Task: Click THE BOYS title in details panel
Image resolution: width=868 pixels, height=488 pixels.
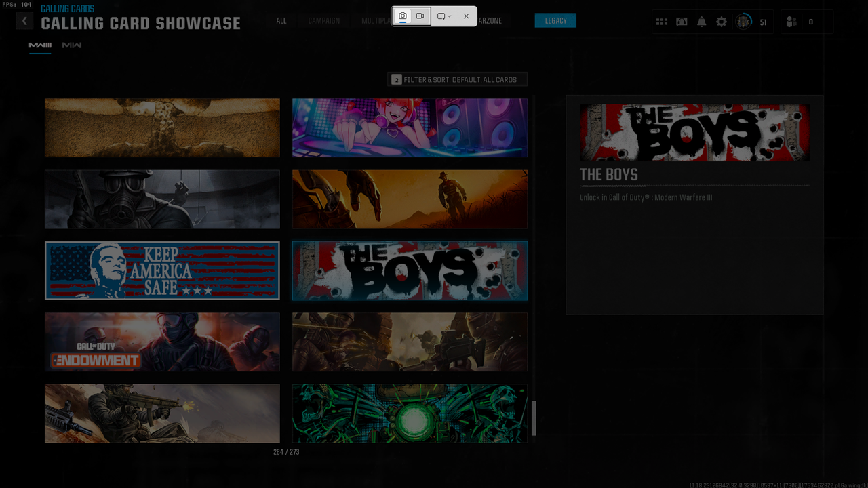Action: pos(608,175)
